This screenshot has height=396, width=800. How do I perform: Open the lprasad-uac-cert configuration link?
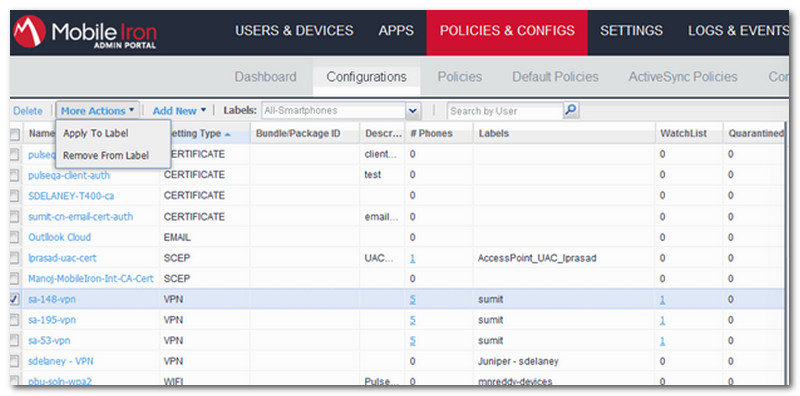coord(63,258)
